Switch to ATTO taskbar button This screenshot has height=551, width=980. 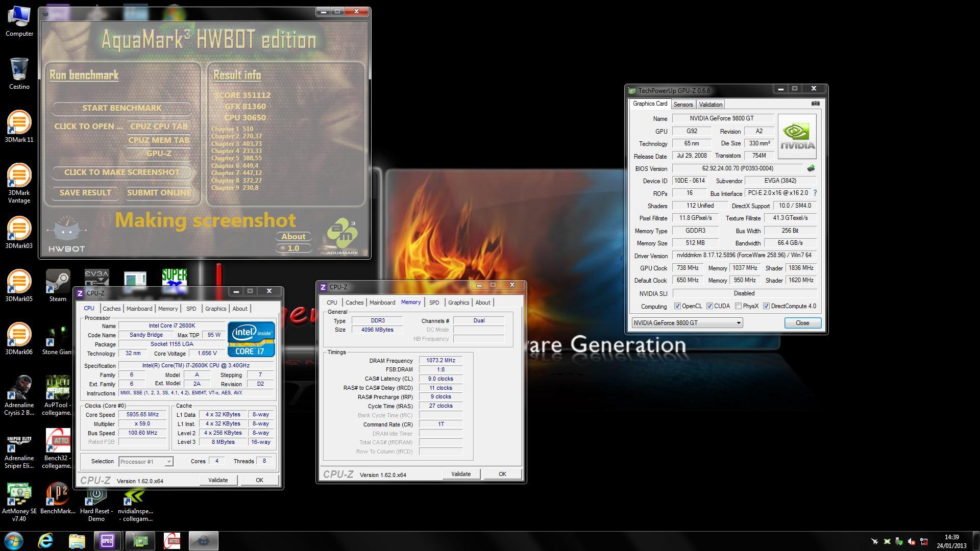click(x=172, y=541)
